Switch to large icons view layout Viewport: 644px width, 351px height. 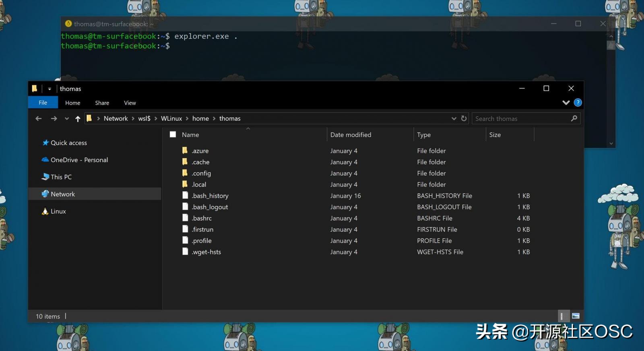(x=576, y=316)
